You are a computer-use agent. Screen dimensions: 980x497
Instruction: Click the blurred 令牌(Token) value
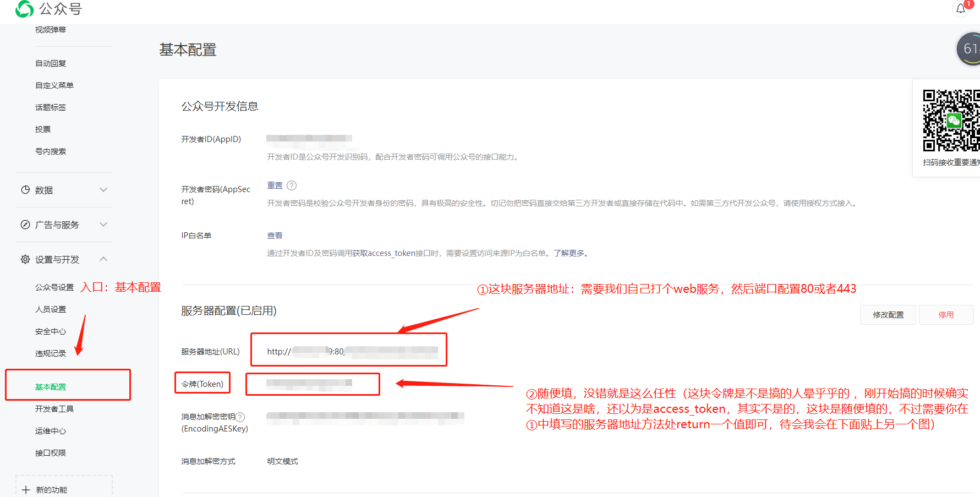coord(309,384)
